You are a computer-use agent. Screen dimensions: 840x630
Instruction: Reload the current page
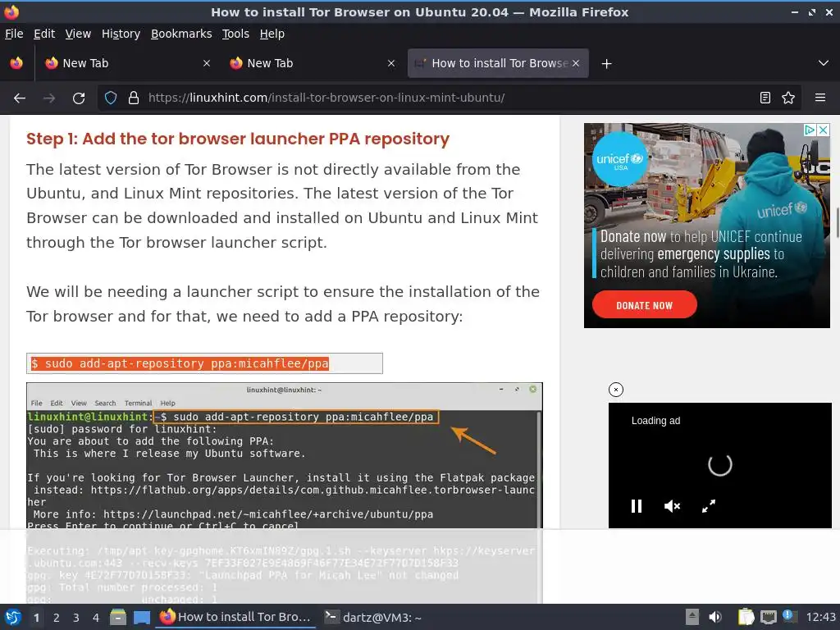coord(79,98)
